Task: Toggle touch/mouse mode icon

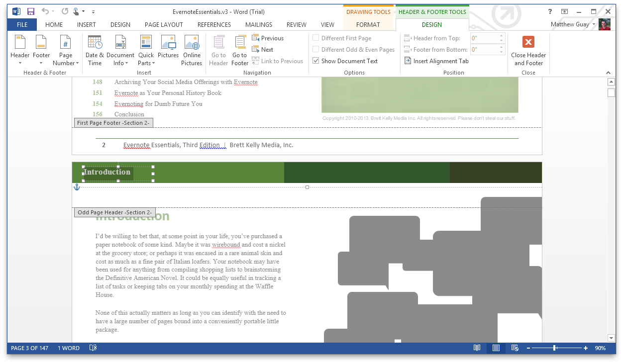Action: [x=76, y=11]
